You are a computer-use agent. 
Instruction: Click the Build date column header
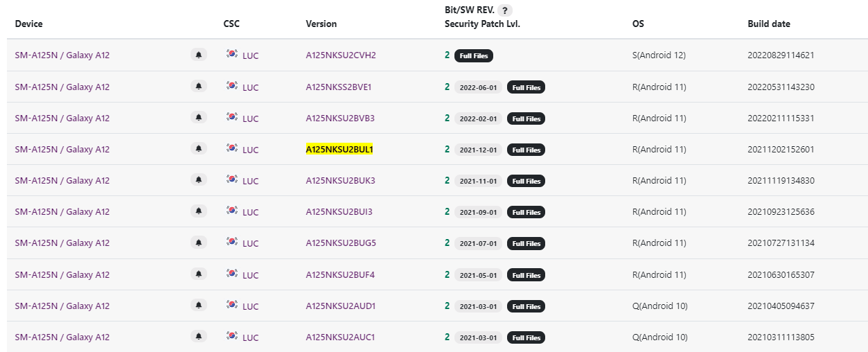[769, 24]
